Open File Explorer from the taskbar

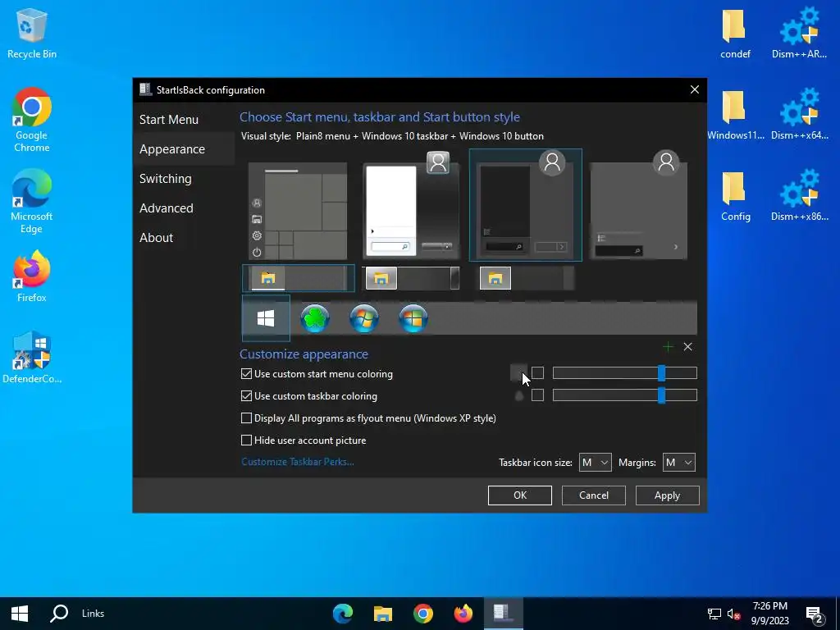[383, 614]
